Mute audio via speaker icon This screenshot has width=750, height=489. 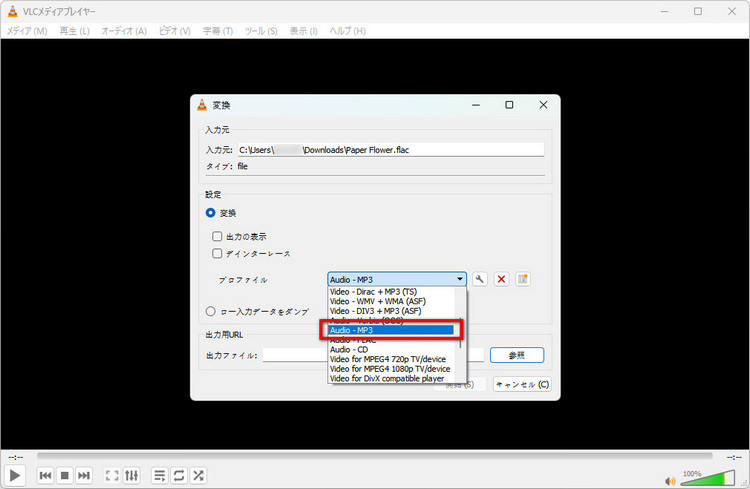pos(670,481)
